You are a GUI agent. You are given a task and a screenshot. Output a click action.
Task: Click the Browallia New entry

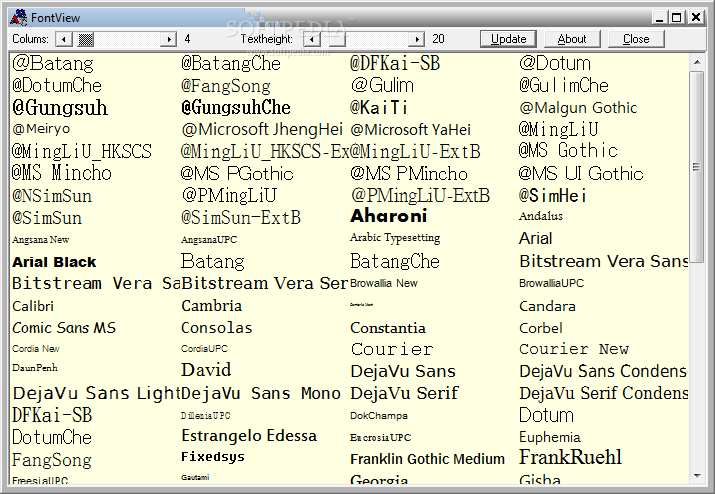[383, 283]
